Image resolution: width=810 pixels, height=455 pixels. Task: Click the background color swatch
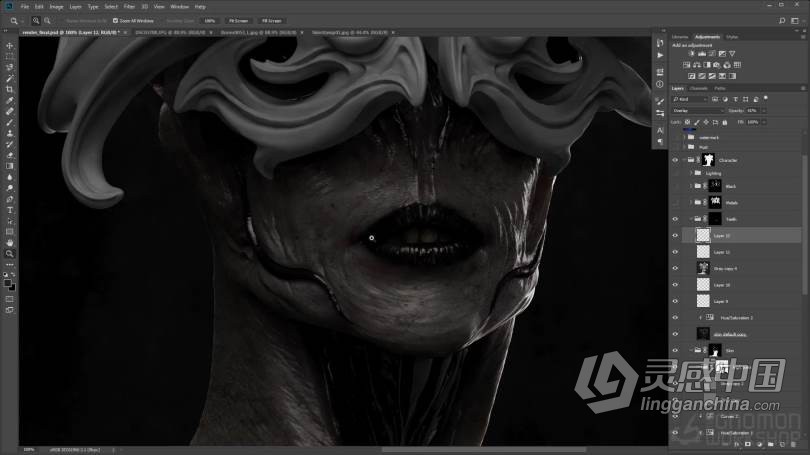(12, 287)
